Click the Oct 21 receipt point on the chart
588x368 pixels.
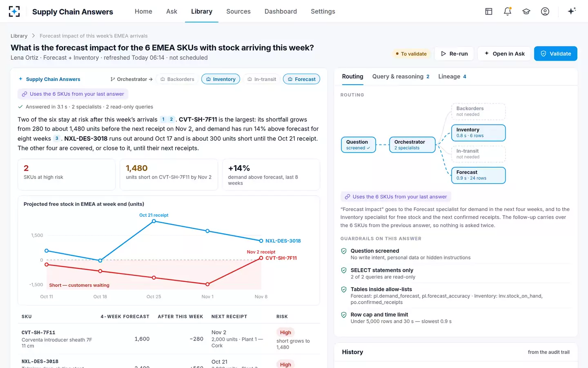click(154, 221)
